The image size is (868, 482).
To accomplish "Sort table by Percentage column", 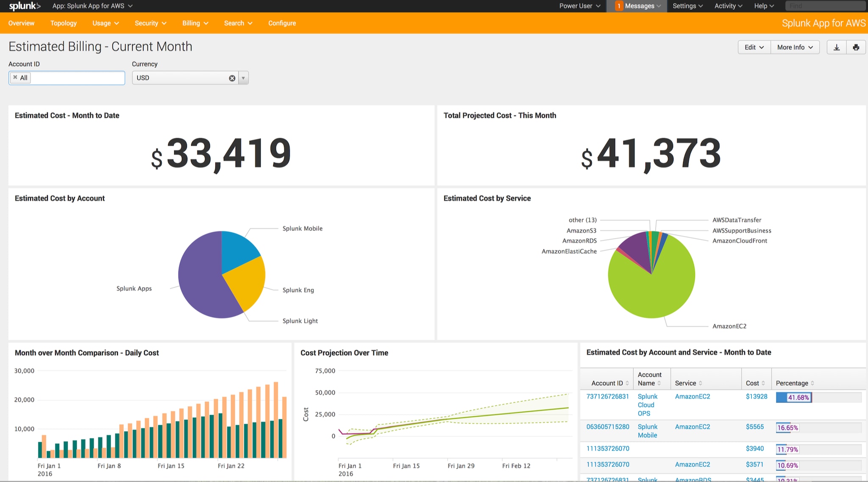I will [795, 383].
